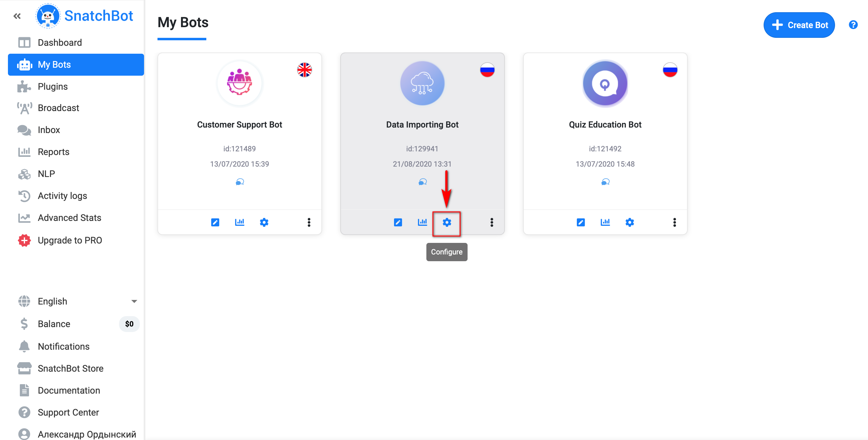Click the edit icon on Customer Support Bot

coord(215,222)
